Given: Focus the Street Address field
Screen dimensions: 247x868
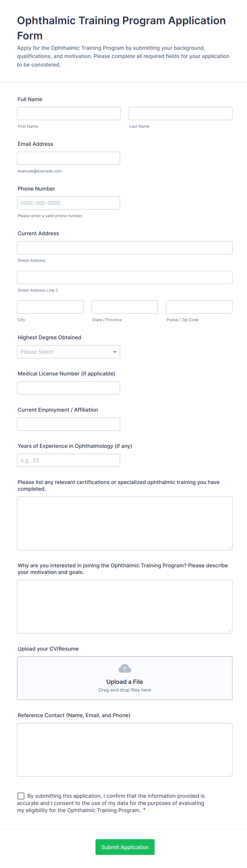Looking at the screenshot, I should pyautogui.click(x=125, y=248).
